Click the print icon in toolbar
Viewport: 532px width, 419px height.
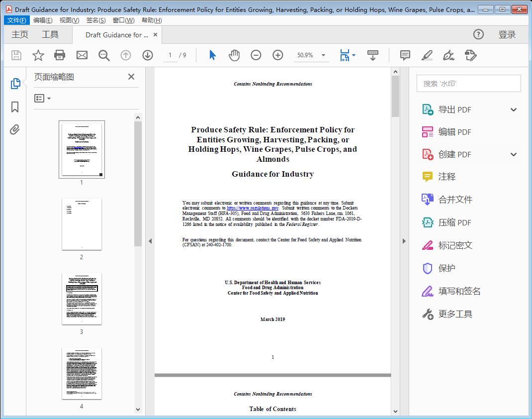(60, 55)
